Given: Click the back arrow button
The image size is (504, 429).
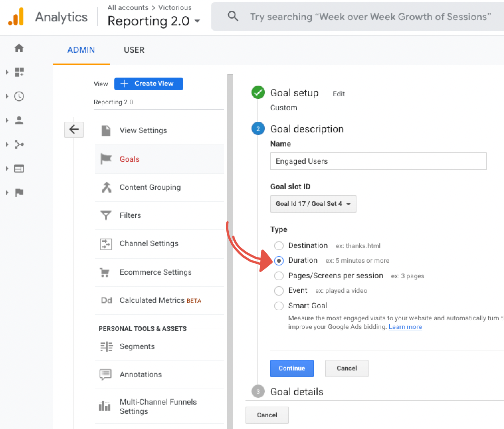Looking at the screenshot, I should coord(74,129).
